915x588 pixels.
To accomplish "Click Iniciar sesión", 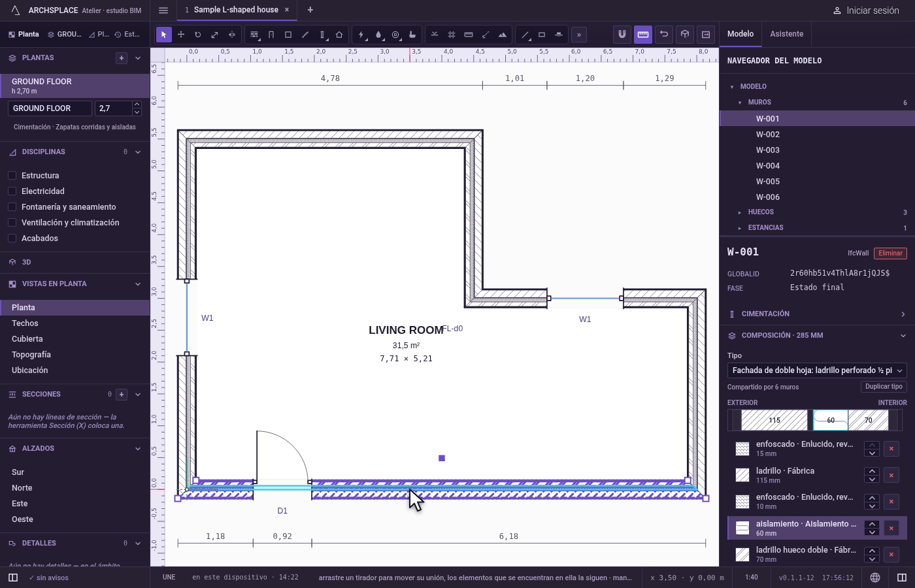I will pyautogui.click(x=866, y=10).
